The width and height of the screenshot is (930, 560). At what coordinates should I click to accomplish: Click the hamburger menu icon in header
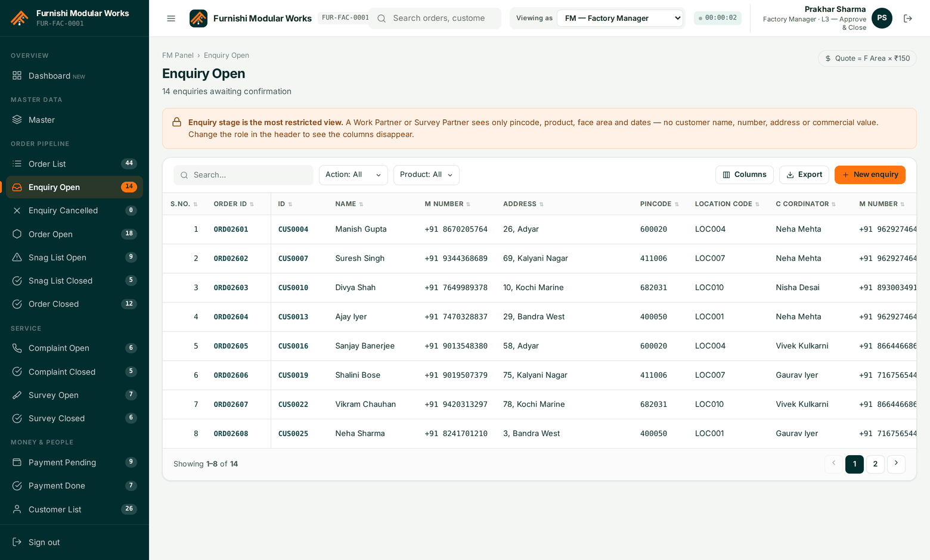(171, 18)
